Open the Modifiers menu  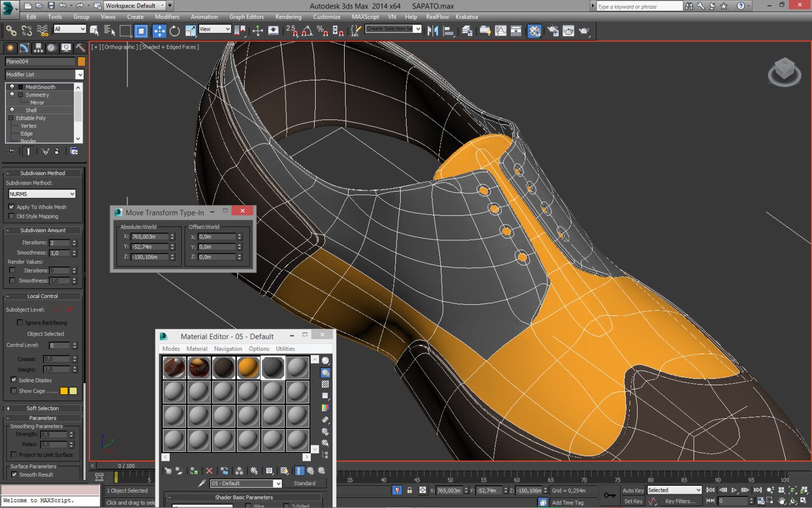[167, 17]
